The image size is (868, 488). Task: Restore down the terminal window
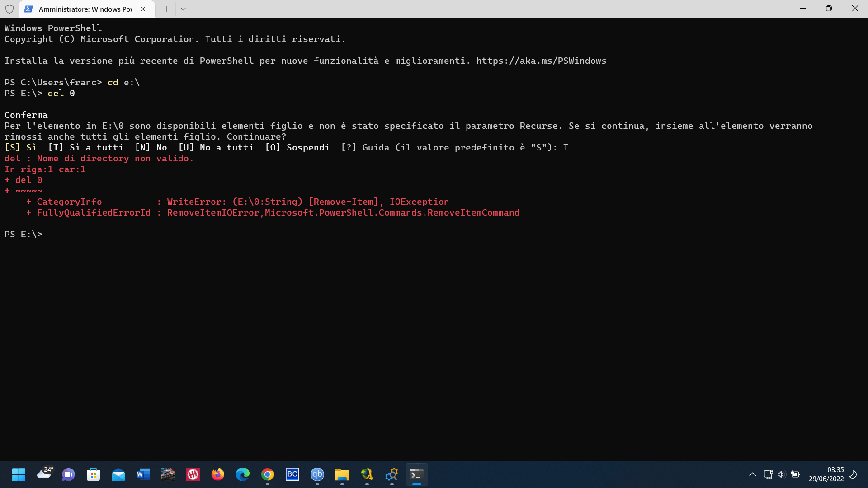[829, 9]
